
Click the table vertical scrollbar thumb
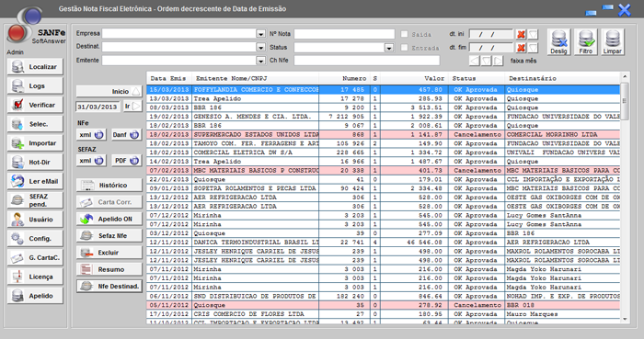(x=625, y=101)
